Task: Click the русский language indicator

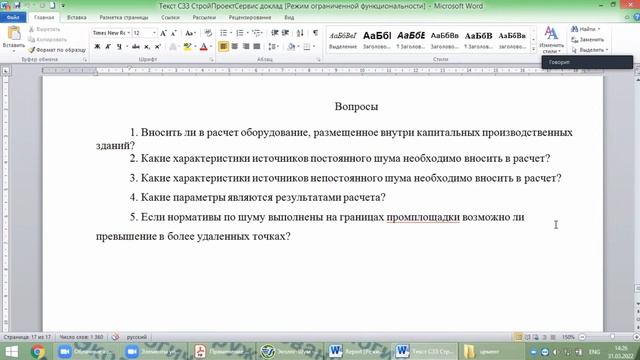Action: pyautogui.click(x=137, y=337)
